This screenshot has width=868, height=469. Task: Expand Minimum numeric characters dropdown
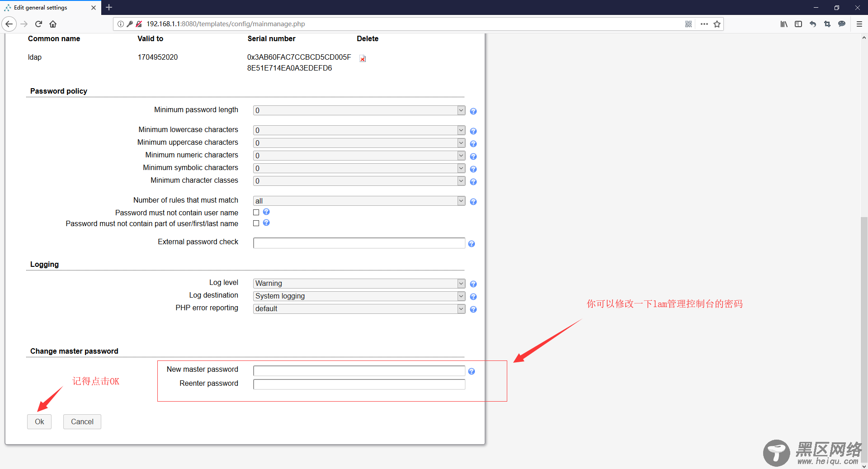(359, 156)
